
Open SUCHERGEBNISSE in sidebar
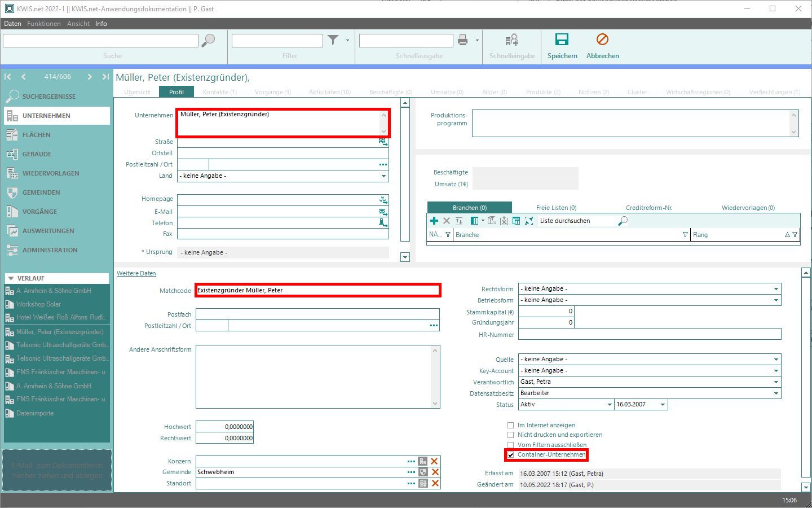pos(56,97)
